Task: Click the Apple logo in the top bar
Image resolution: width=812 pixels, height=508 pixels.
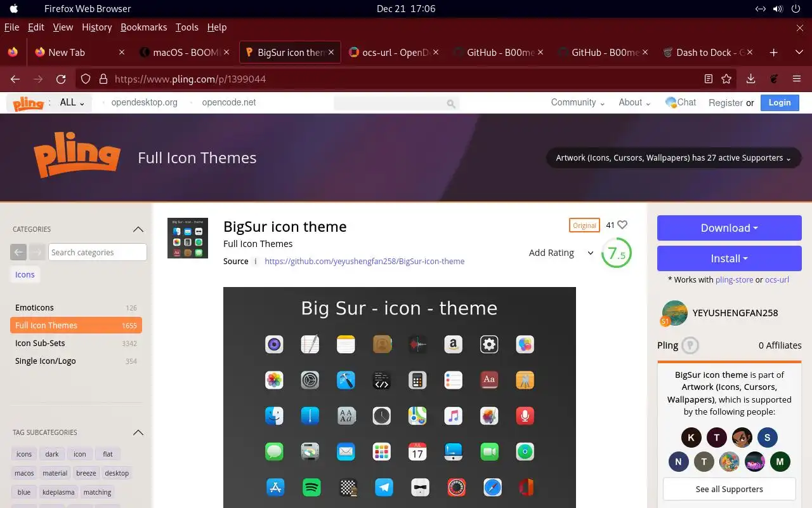Action: pyautogui.click(x=14, y=9)
